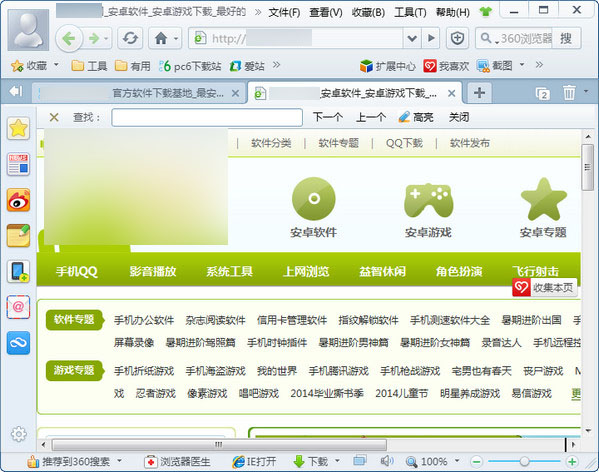Click the forward arrow button
This screenshot has width=599, height=472.
click(x=94, y=38)
